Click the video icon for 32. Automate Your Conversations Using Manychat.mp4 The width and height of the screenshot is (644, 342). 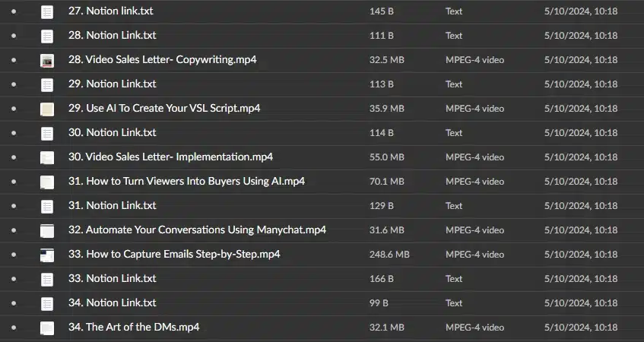(47, 230)
